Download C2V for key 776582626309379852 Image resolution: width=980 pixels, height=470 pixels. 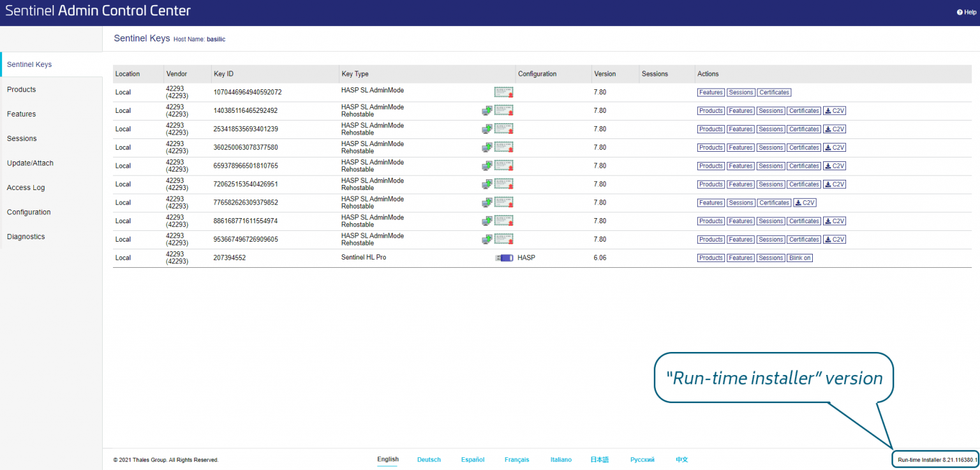click(x=805, y=203)
